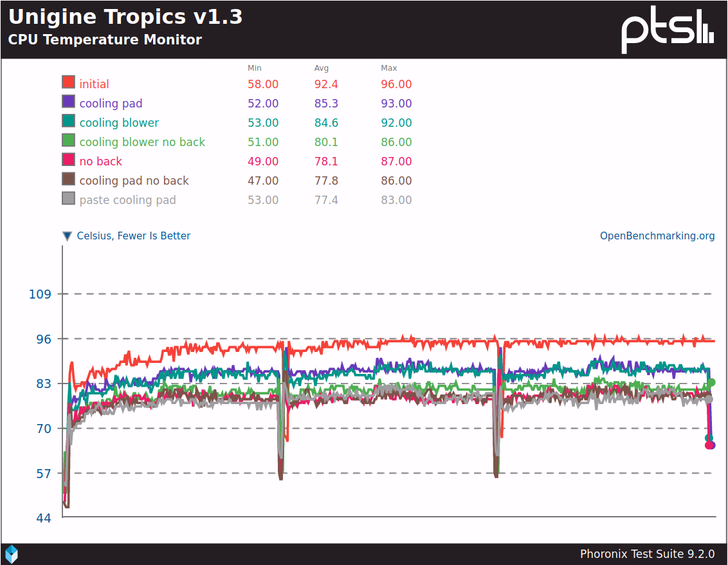The image size is (728, 565).
Task: Click the Unigine Tropics v1.3 title
Action: [125, 17]
